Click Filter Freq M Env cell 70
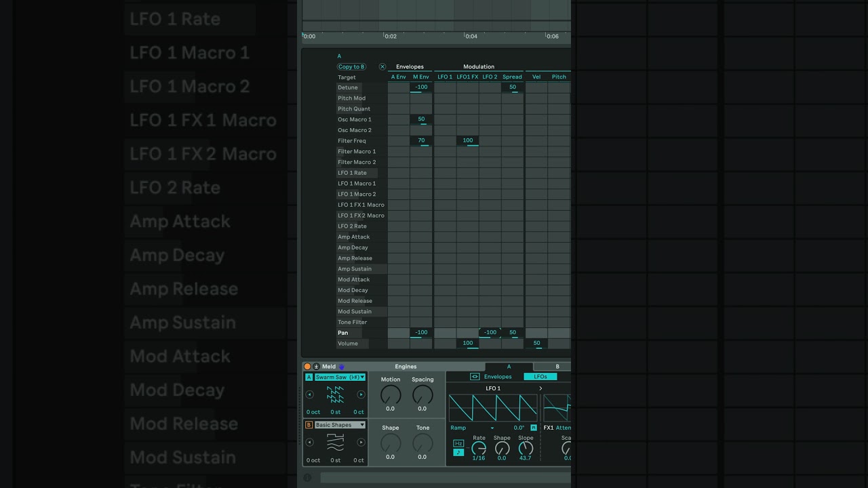868x488 pixels. click(x=421, y=141)
